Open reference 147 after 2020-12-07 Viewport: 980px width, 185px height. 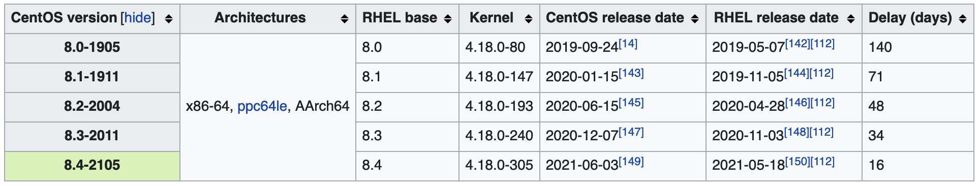tap(631, 132)
